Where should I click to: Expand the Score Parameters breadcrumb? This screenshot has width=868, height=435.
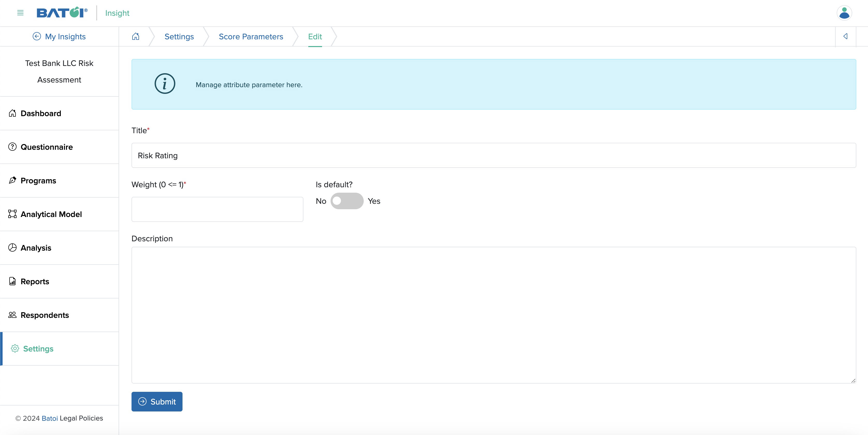click(x=251, y=36)
